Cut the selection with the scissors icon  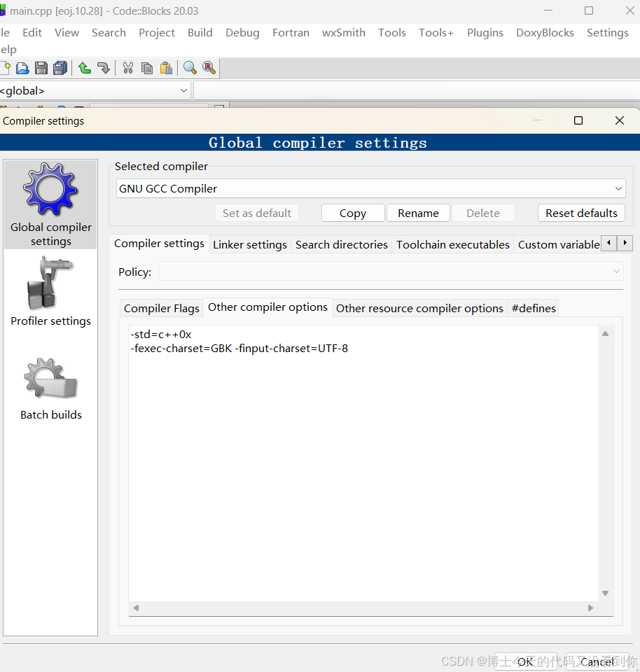pos(127,68)
